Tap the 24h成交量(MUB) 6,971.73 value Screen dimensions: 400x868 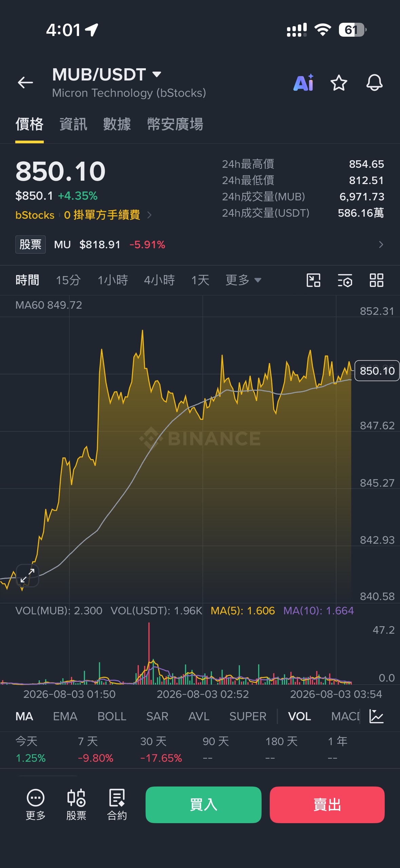[x=362, y=197]
